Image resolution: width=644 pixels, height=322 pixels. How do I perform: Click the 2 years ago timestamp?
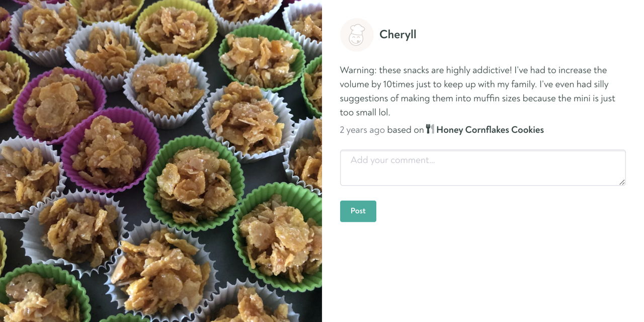click(x=362, y=130)
